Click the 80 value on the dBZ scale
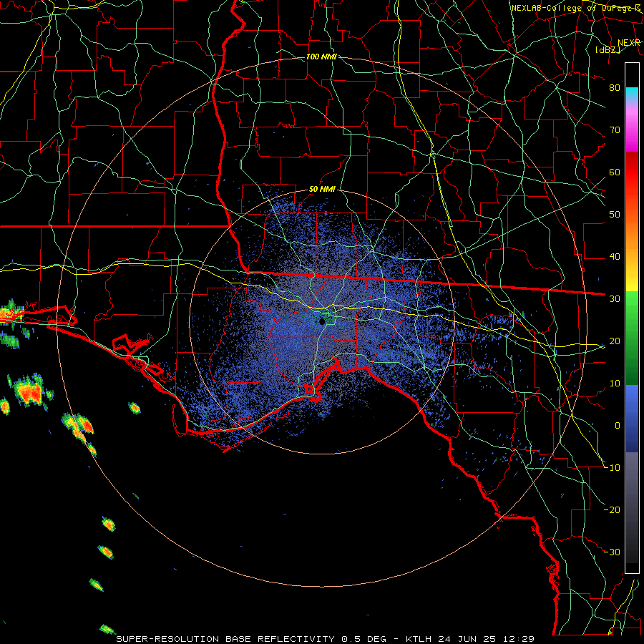This screenshot has width=644, height=644. pos(615,87)
